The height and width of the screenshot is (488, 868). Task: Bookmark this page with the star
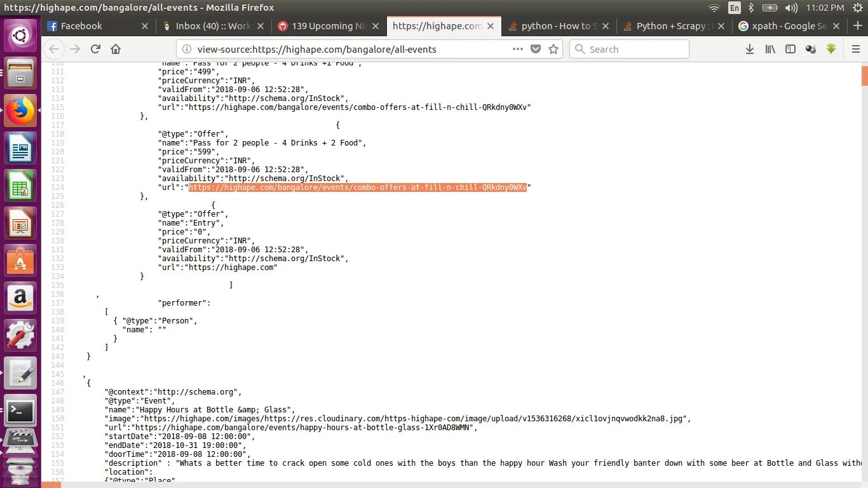coord(553,49)
